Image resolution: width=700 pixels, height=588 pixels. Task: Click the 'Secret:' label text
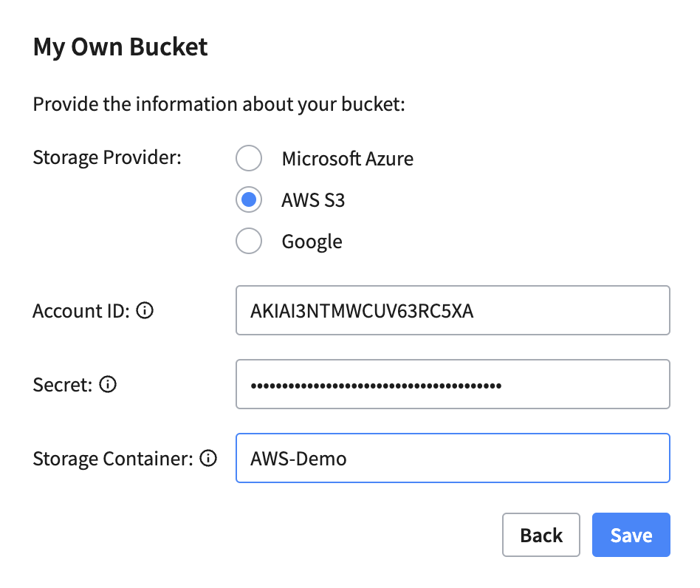(x=63, y=384)
